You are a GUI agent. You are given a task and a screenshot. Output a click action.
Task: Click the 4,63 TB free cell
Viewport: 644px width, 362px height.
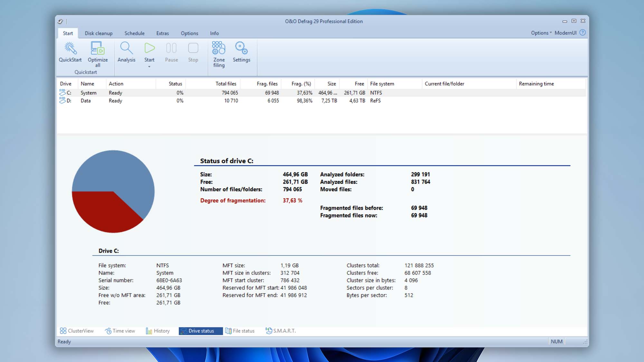point(357,101)
